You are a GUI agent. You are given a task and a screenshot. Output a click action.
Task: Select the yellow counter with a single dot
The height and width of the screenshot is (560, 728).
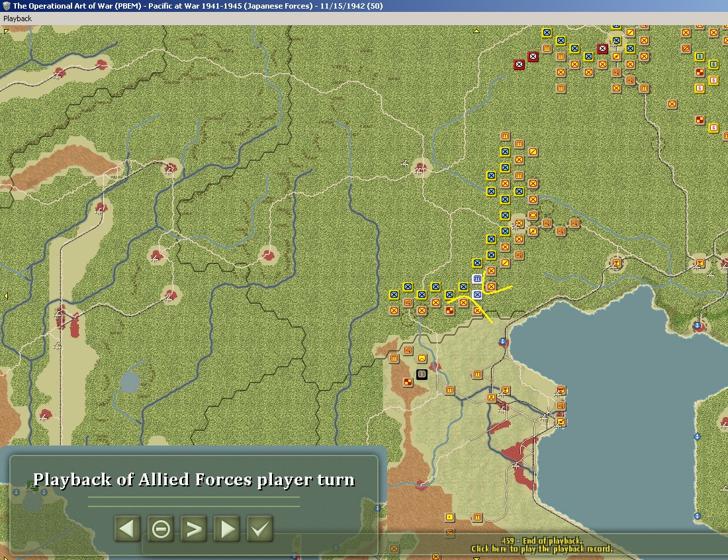(449, 517)
